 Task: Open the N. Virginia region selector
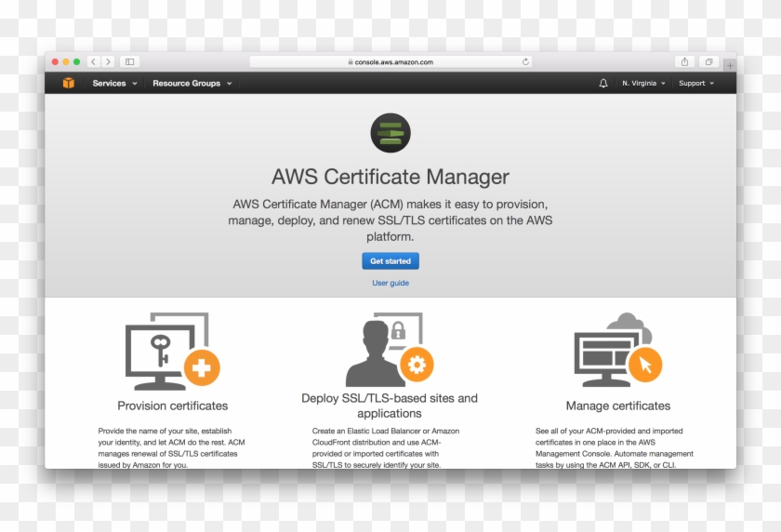(x=643, y=83)
